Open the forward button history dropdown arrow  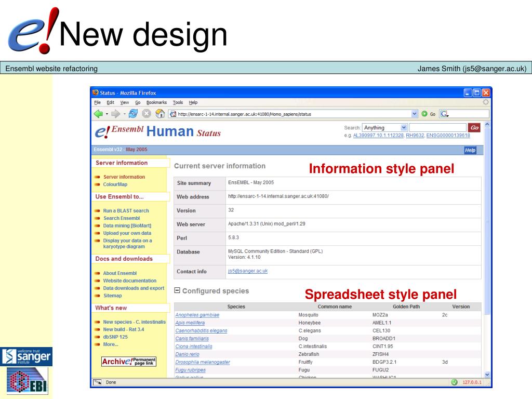[124, 114]
